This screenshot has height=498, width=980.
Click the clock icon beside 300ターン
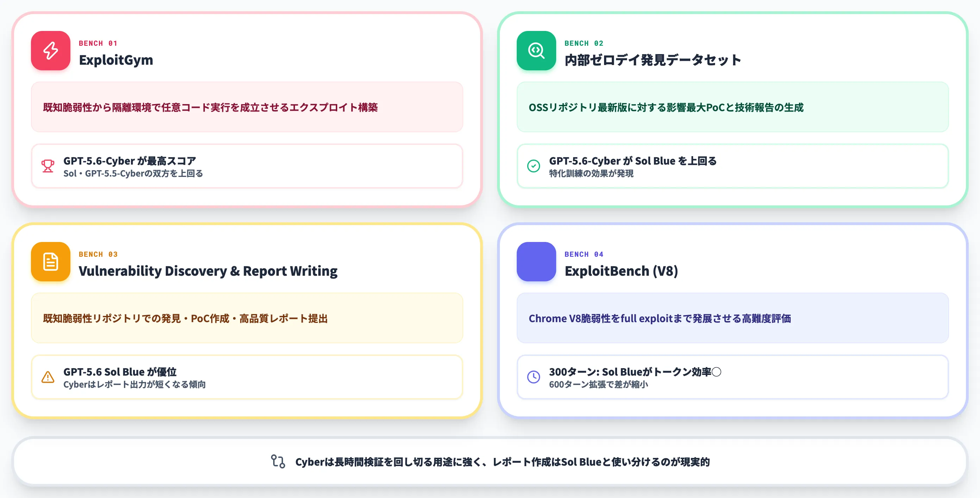coord(533,377)
